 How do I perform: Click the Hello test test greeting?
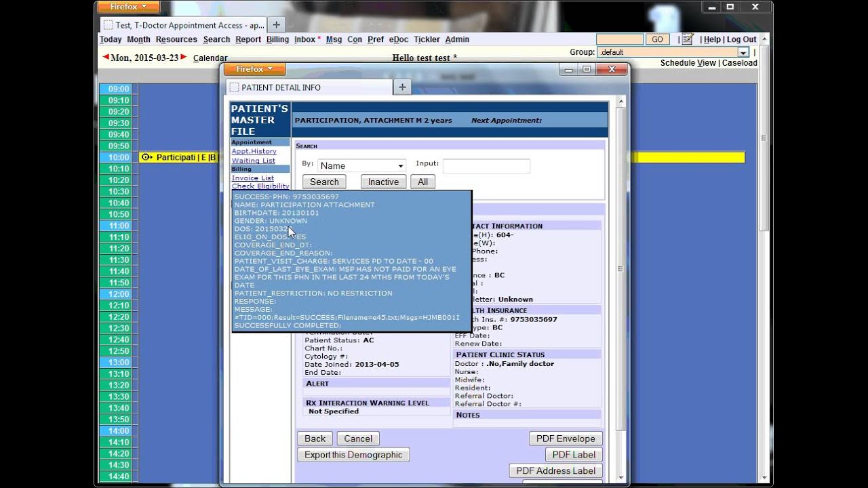425,58
